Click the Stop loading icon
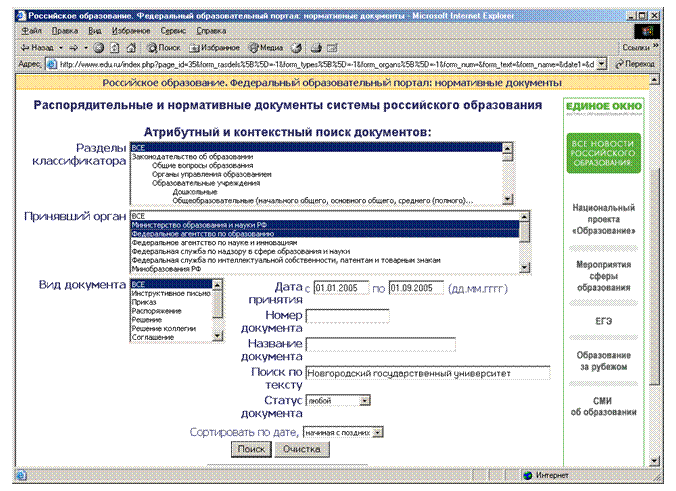Screen dimensions: 676x491 (x=99, y=48)
